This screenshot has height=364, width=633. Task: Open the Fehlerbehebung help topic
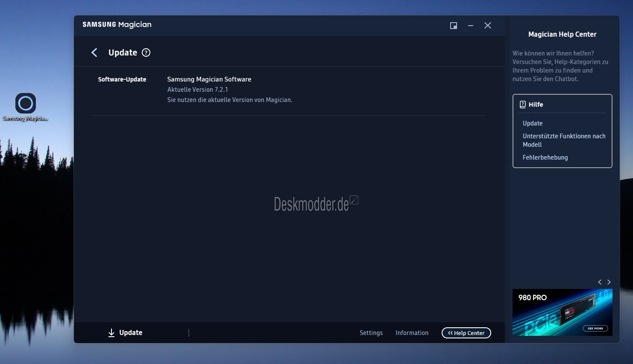click(545, 157)
